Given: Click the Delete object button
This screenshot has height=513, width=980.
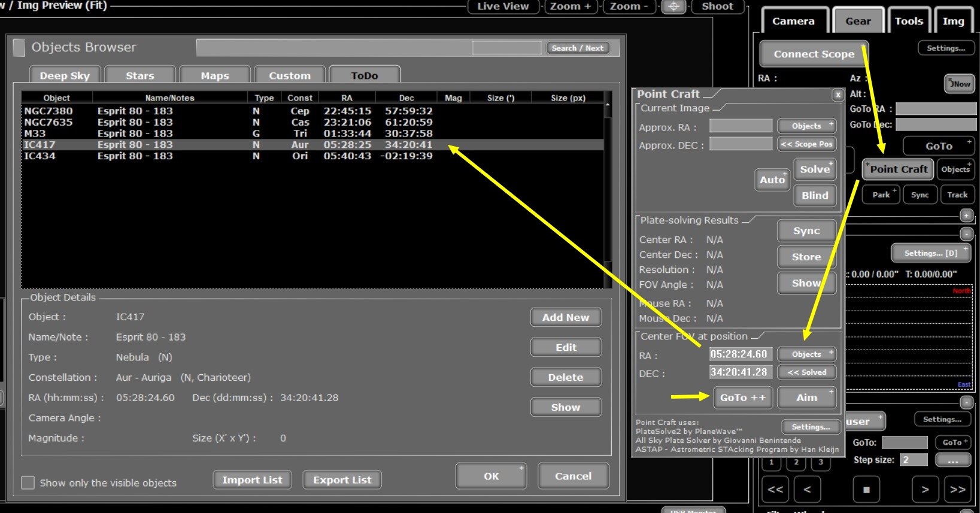Looking at the screenshot, I should (566, 377).
